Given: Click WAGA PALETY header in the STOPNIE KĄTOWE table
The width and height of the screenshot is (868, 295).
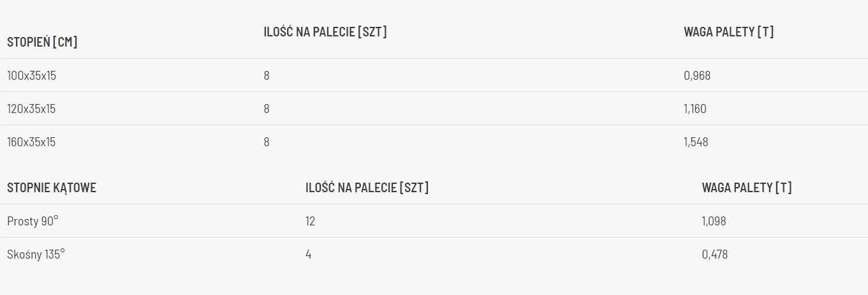Looking at the screenshot, I should 747,188.
